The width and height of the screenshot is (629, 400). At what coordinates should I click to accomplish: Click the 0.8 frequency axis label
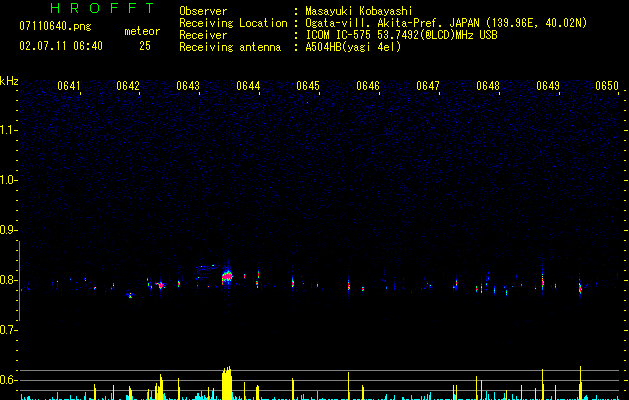(x=8, y=280)
